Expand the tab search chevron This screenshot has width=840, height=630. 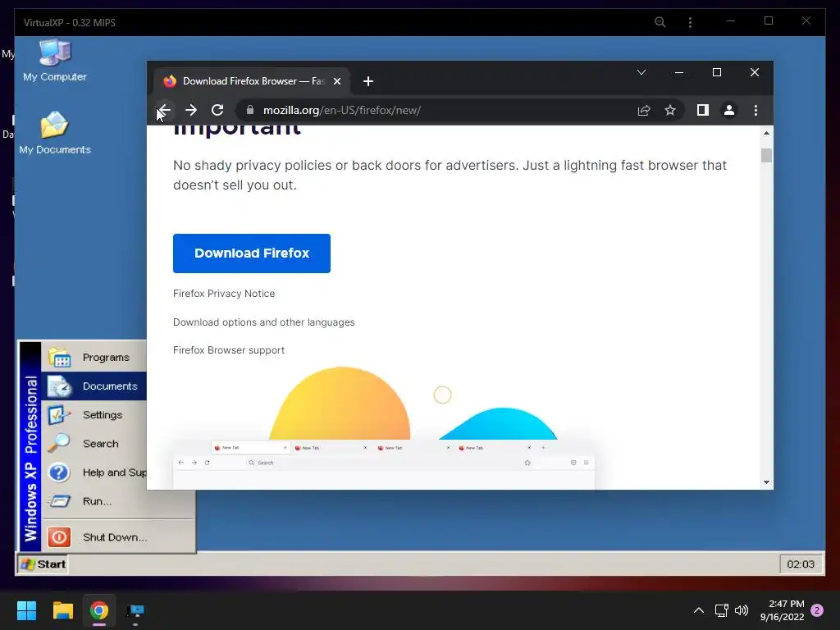coord(641,72)
